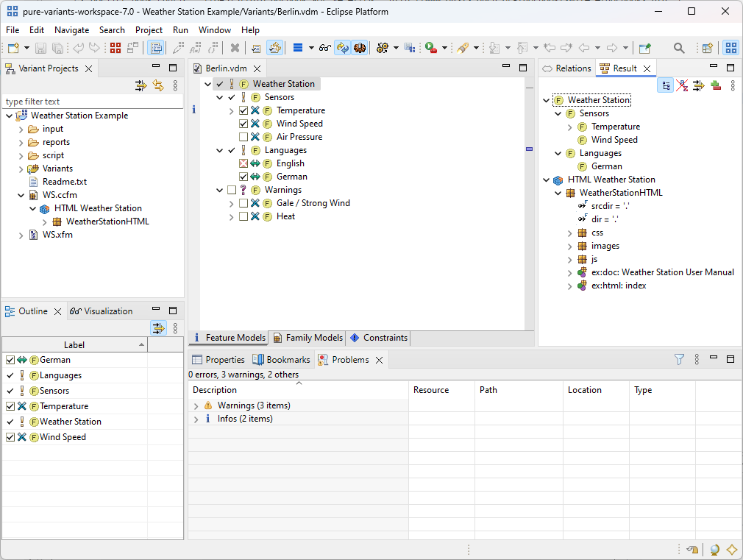This screenshot has height=560, width=743.
Task: Open the Search dialog with the magnifier icon
Action: pos(679,48)
